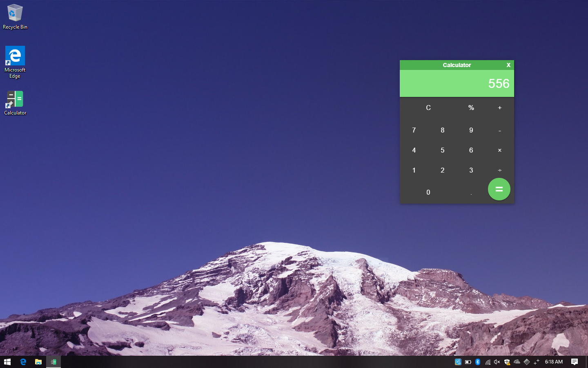This screenshot has height=368, width=588.
Task: Open the Action Center notifications icon
Action: (x=575, y=362)
